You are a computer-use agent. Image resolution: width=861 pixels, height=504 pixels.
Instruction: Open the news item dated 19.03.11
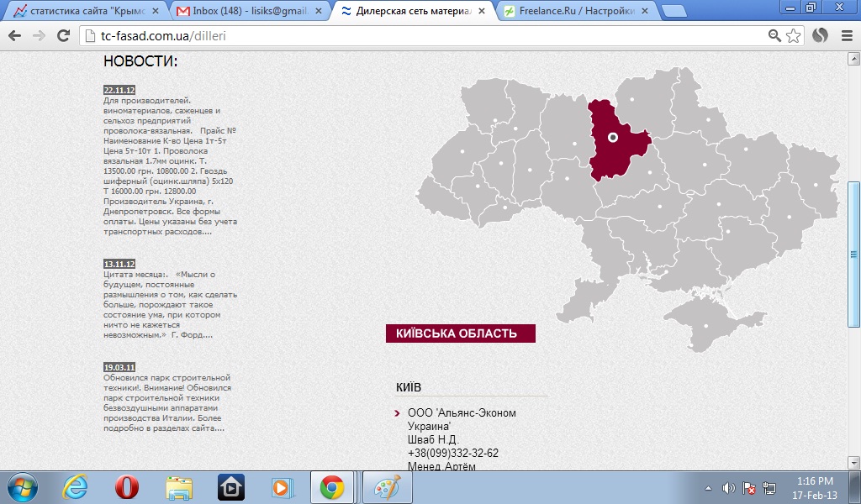[x=119, y=367]
